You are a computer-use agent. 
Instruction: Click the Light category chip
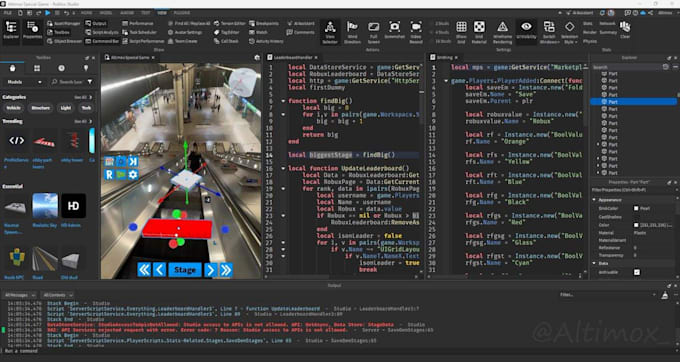click(x=66, y=108)
